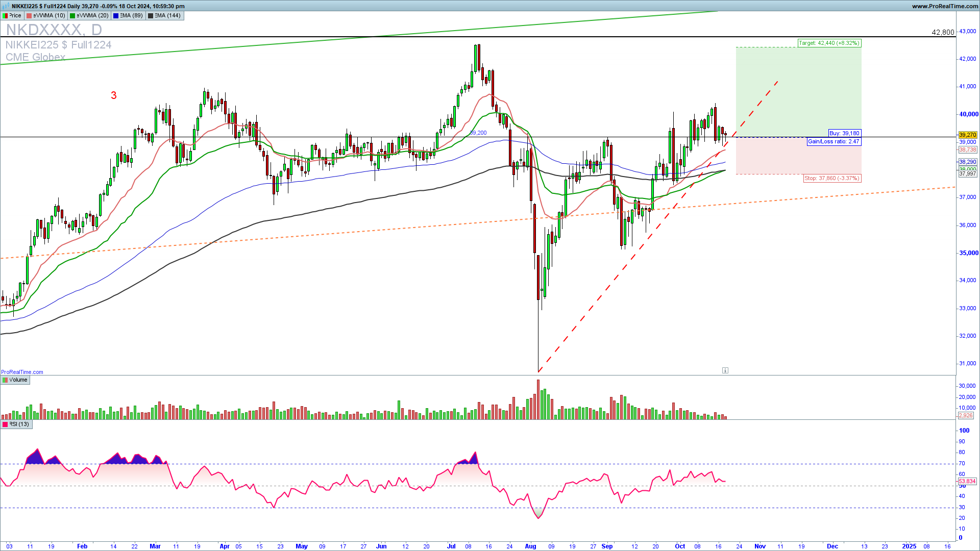The height and width of the screenshot is (551, 980).
Task: Click the 38,290 price axis tag
Action: pos(968,162)
